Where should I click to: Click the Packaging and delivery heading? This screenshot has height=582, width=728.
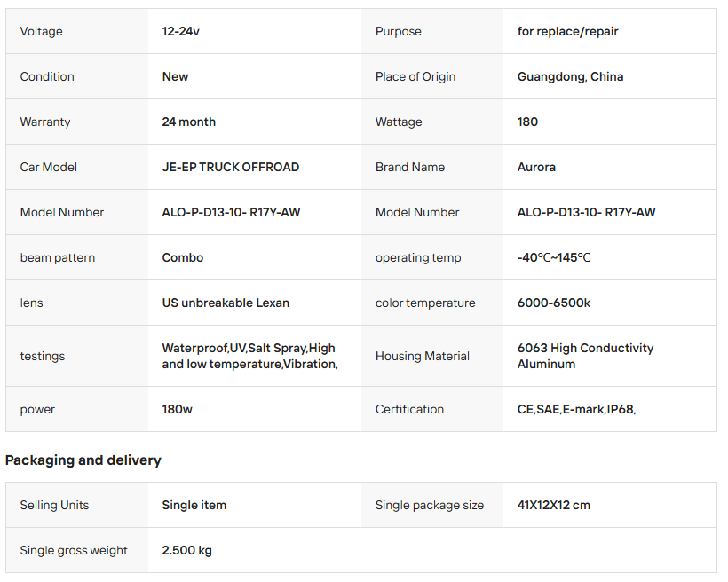pos(83,460)
